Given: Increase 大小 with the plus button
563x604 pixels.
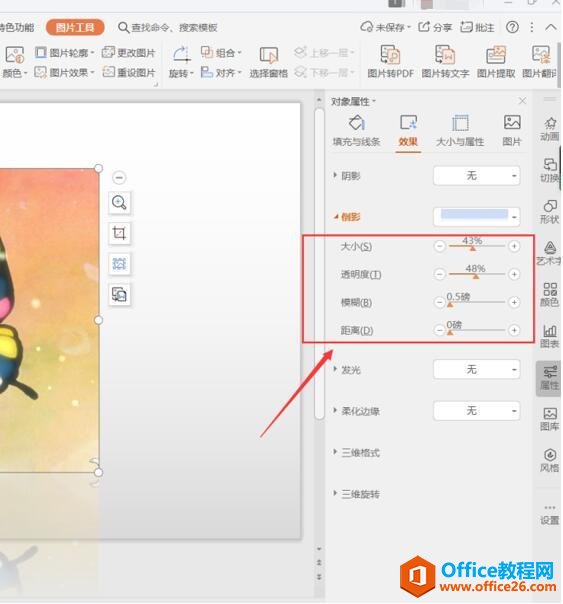Looking at the screenshot, I should [x=514, y=246].
